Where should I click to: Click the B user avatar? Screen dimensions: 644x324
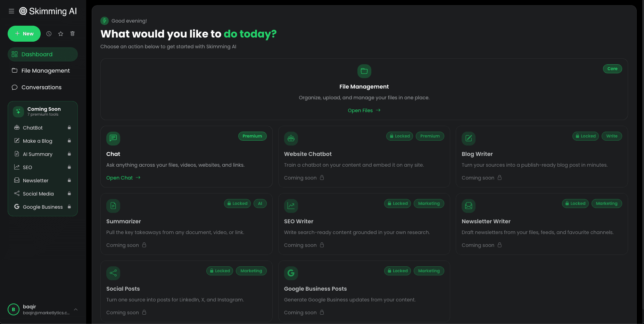tap(14, 309)
